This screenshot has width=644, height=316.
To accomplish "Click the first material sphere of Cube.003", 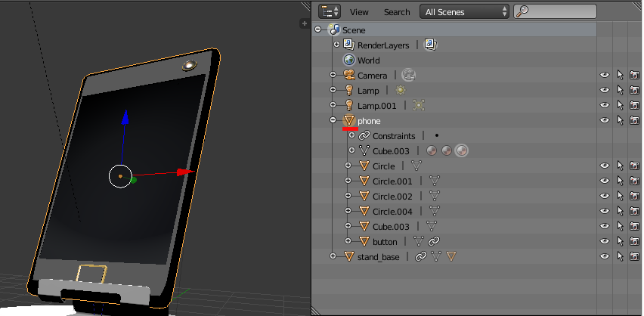I will pyautogui.click(x=431, y=150).
